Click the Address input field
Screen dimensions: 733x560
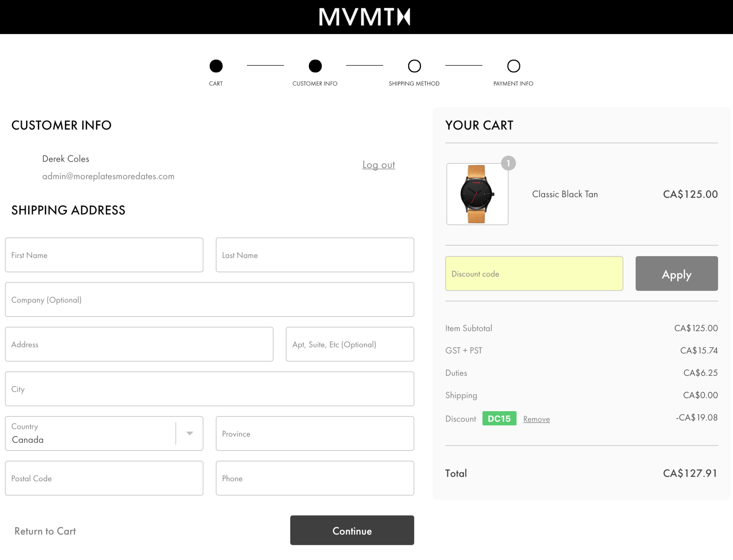[139, 344]
